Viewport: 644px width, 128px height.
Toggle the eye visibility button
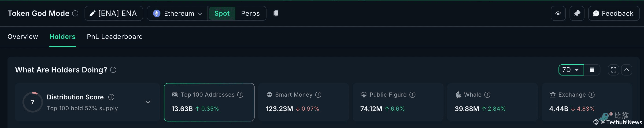tap(558, 13)
